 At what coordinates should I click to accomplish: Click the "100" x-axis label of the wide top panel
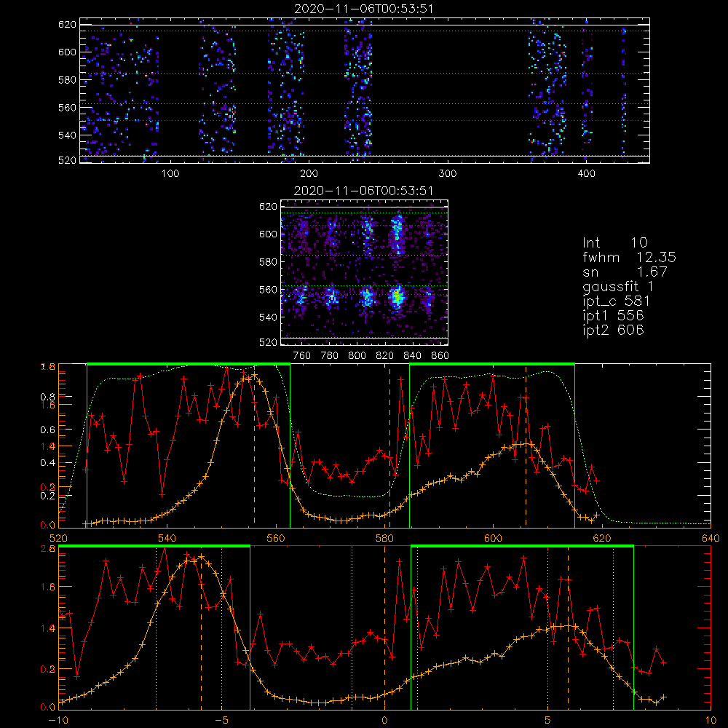coord(170,174)
